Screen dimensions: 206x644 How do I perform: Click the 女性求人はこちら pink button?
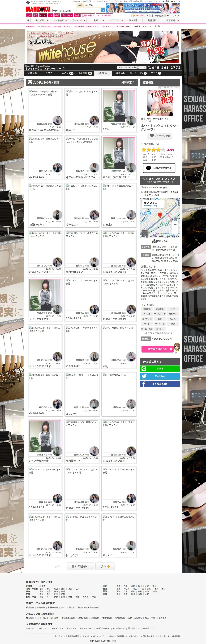click(x=157, y=349)
